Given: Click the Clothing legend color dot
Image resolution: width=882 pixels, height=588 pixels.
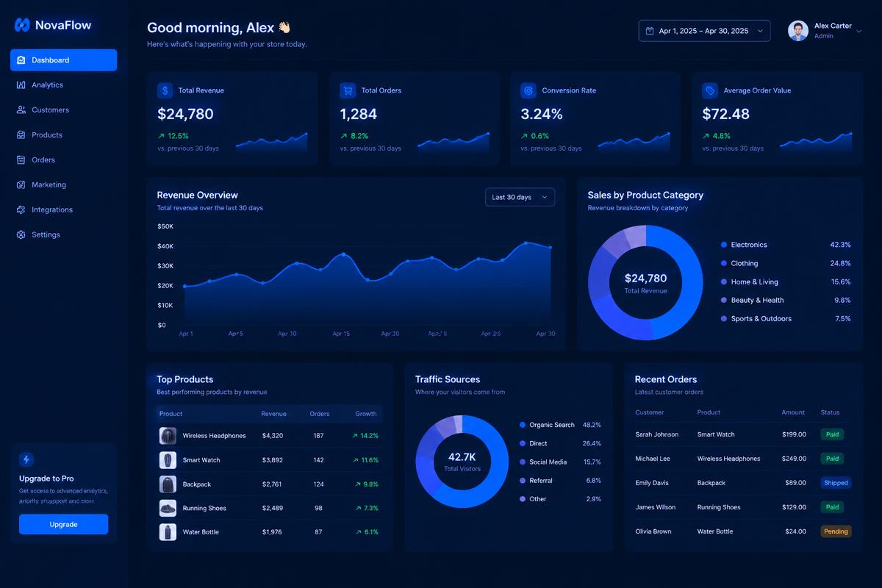Looking at the screenshot, I should coord(724,263).
